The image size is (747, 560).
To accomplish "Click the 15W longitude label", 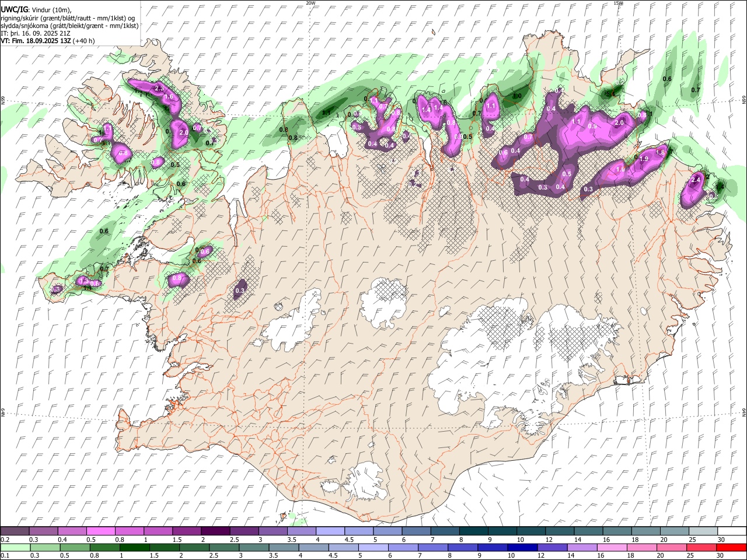I will tap(618, 3).
